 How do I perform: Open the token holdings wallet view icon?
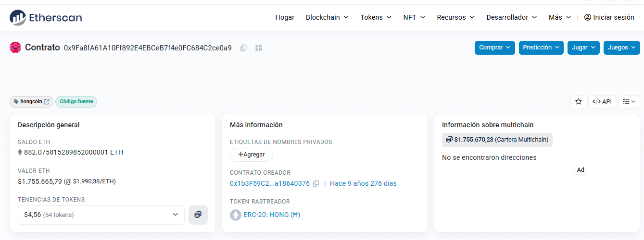pos(198,215)
